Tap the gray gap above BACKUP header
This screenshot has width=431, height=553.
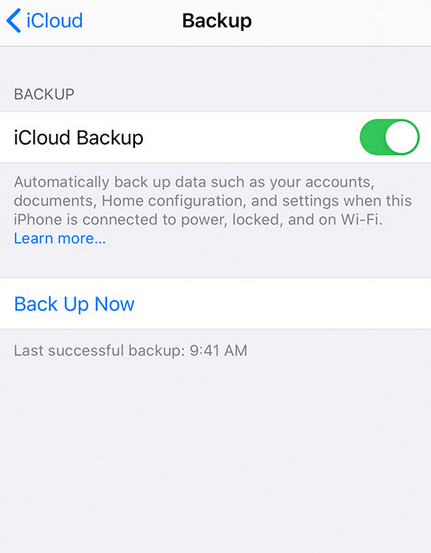(x=216, y=65)
